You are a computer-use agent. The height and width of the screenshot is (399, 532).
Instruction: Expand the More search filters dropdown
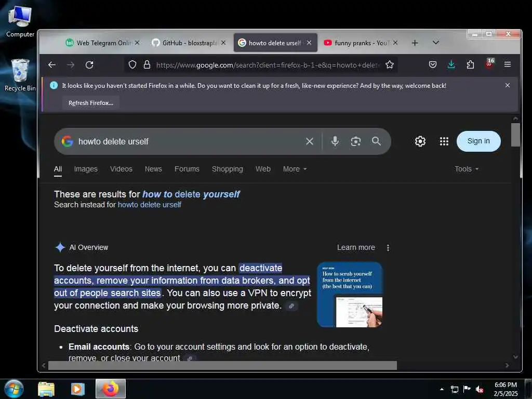click(x=295, y=169)
